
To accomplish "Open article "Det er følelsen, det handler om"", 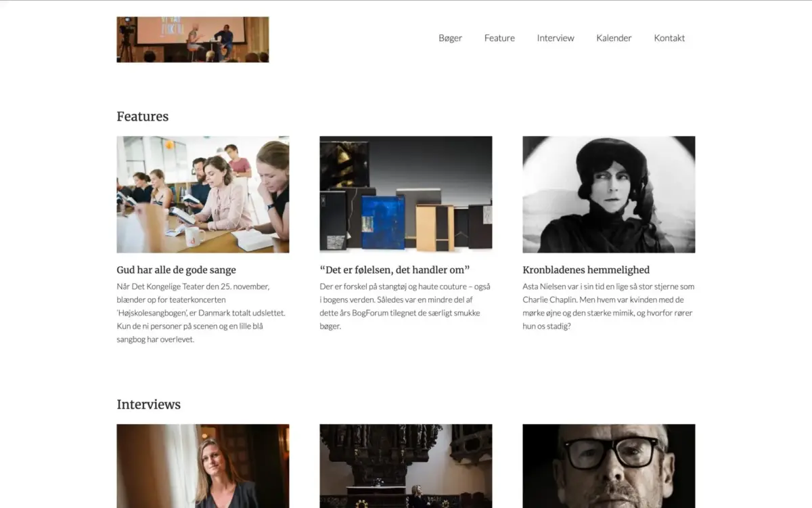I will [394, 270].
